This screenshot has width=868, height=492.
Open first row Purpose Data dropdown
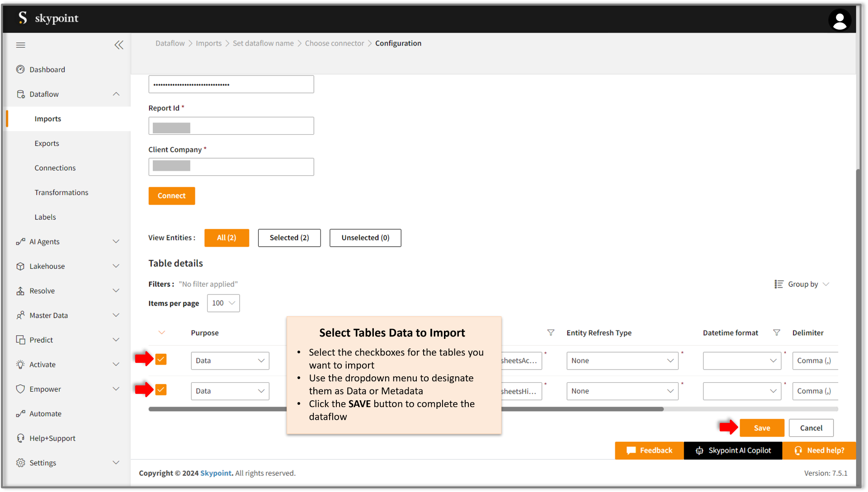point(230,361)
